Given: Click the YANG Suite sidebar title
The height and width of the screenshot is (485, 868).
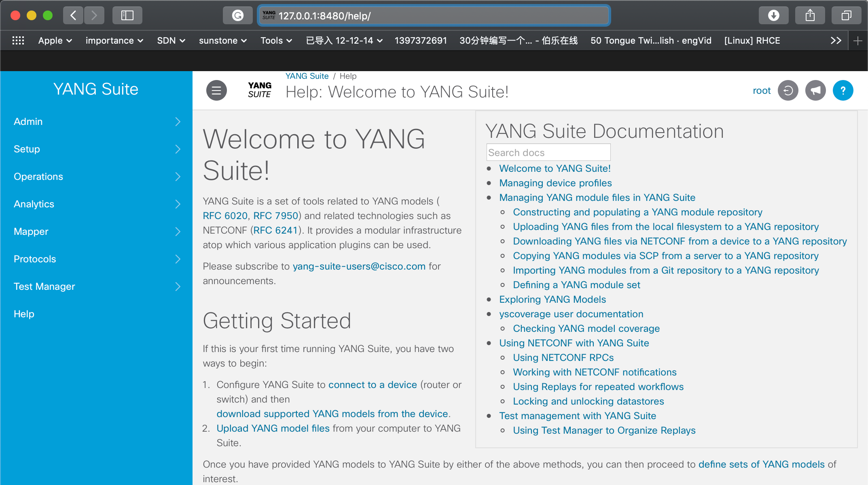Looking at the screenshot, I should tap(96, 89).
